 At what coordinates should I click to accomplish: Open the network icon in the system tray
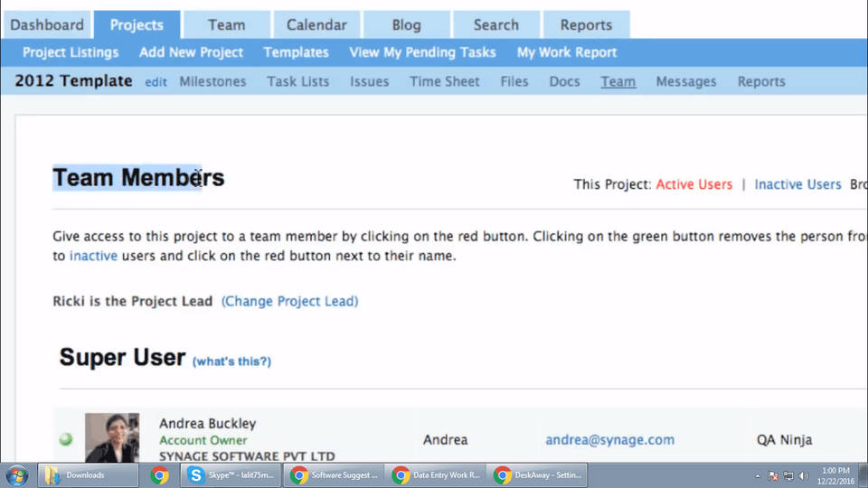pyautogui.click(x=788, y=475)
